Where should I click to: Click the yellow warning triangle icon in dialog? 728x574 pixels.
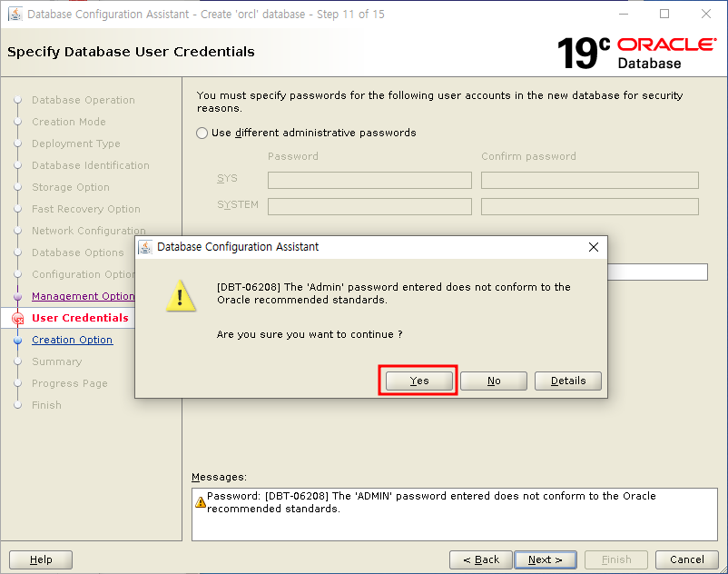click(181, 296)
